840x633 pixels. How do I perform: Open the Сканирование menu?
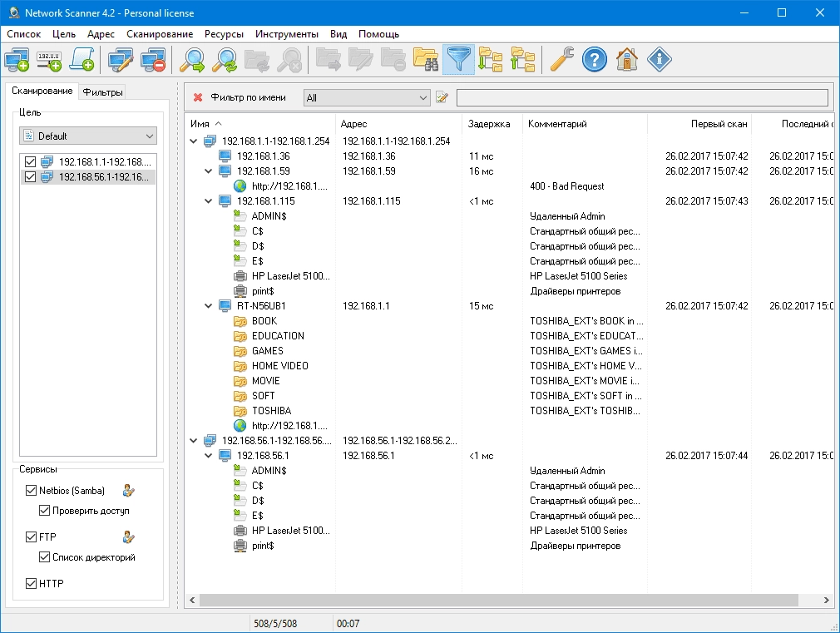160,34
